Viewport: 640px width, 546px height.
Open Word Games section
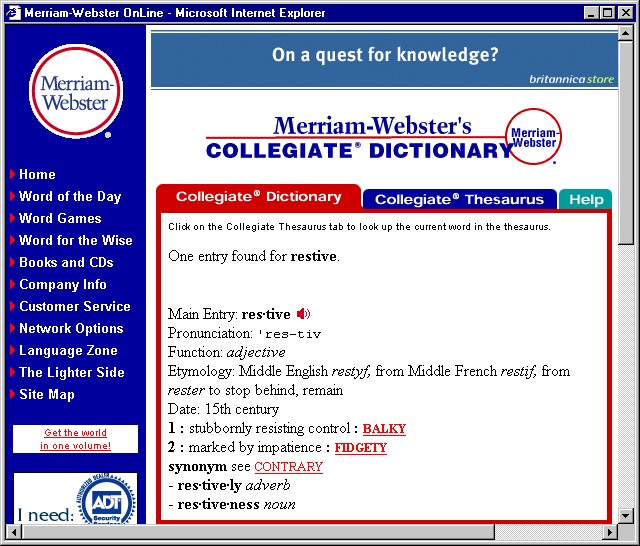point(60,218)
